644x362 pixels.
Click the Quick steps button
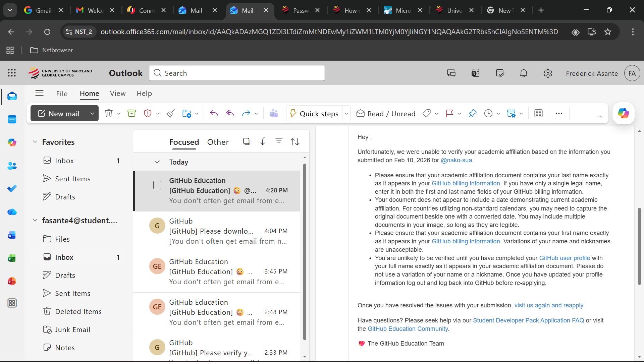314,114
